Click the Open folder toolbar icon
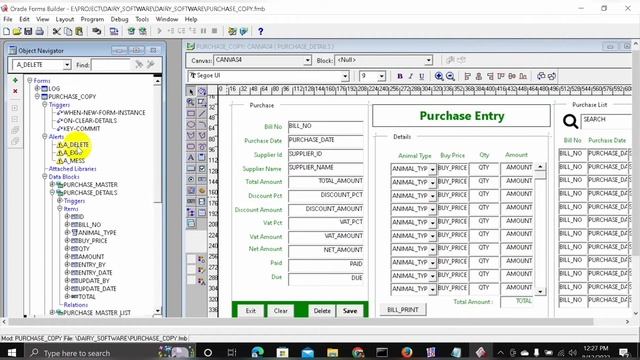The image size is (640, 360). click(x=17, y=31)
